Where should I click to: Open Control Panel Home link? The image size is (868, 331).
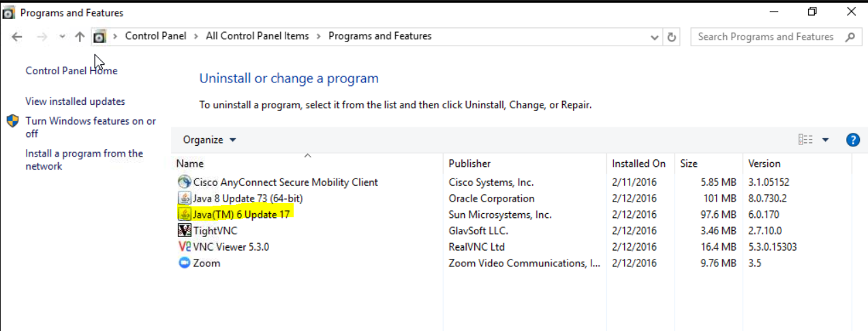coord(72,70)
